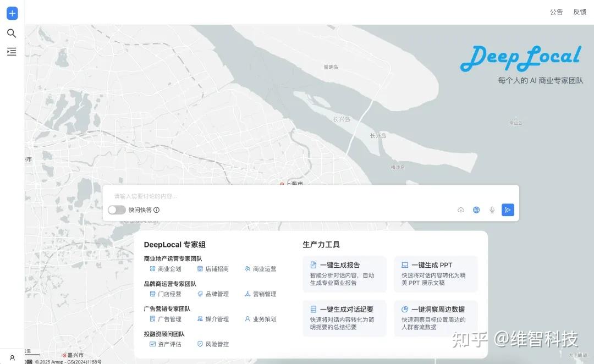Click the info icon beside 快问快答
The height and width of the screenshot is (364, 594).
[x=157, y=210]
